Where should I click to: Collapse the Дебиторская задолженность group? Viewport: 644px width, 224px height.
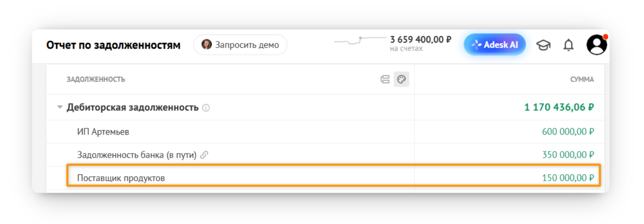[60, 107]
